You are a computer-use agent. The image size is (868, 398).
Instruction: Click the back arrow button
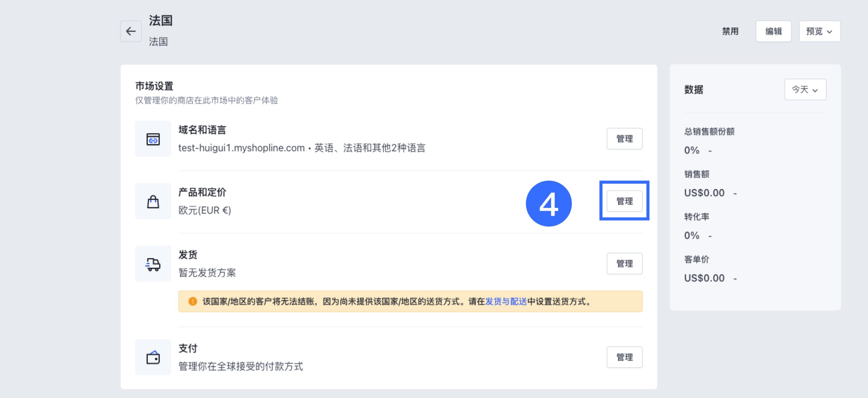point(131,31)
